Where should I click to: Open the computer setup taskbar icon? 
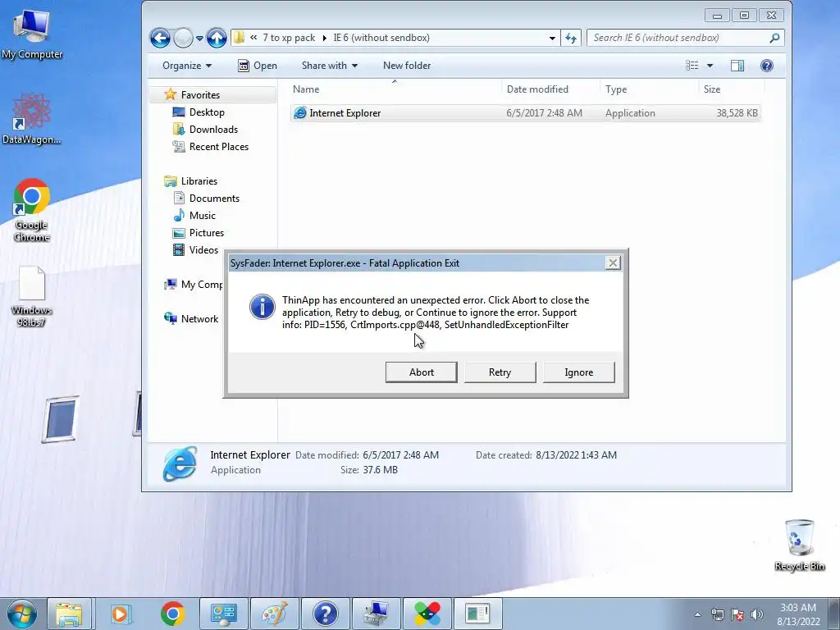click(x=377, y=614)
